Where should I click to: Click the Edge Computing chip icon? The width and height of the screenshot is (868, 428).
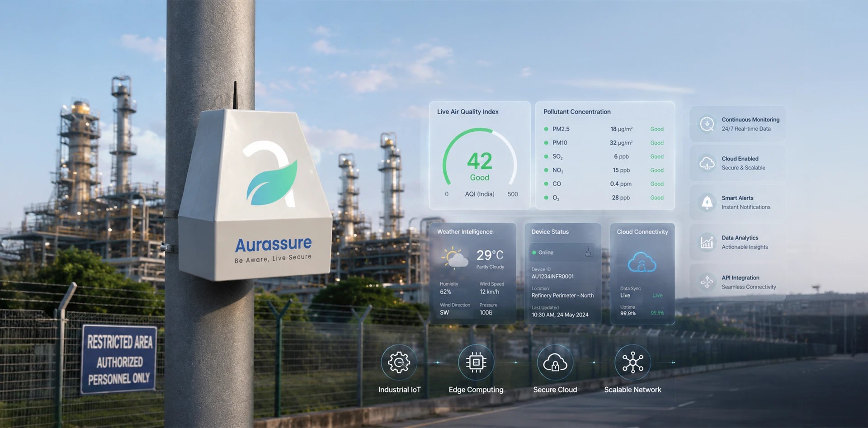coord(476,362)
